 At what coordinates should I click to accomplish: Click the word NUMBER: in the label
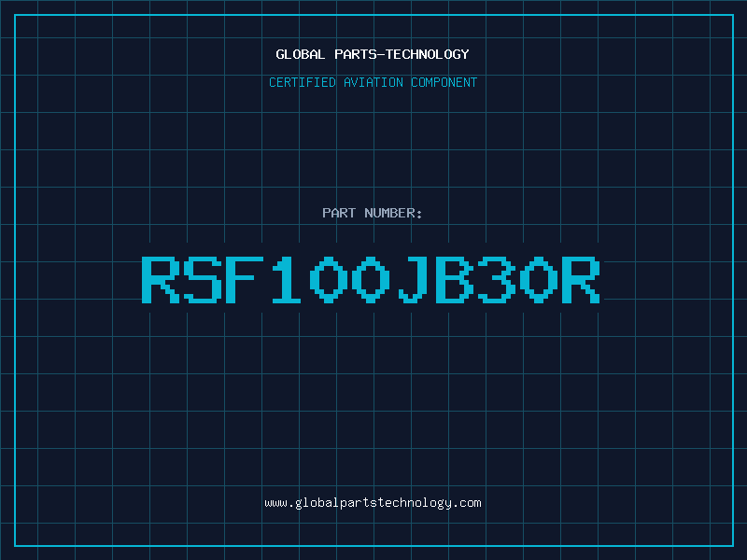pyautogui.click(x=393, y=213)
